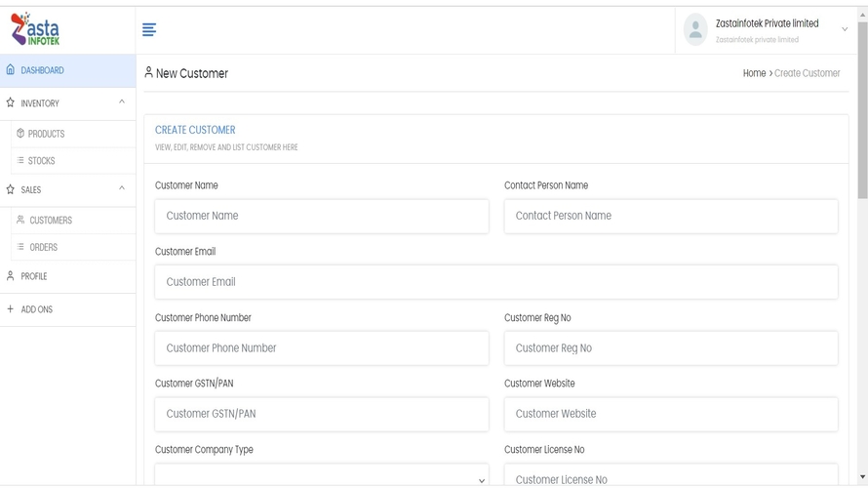Viewport: 868px width, 488px height.
Task: Focus the Customer Email field
Action: tap(495, 282)
